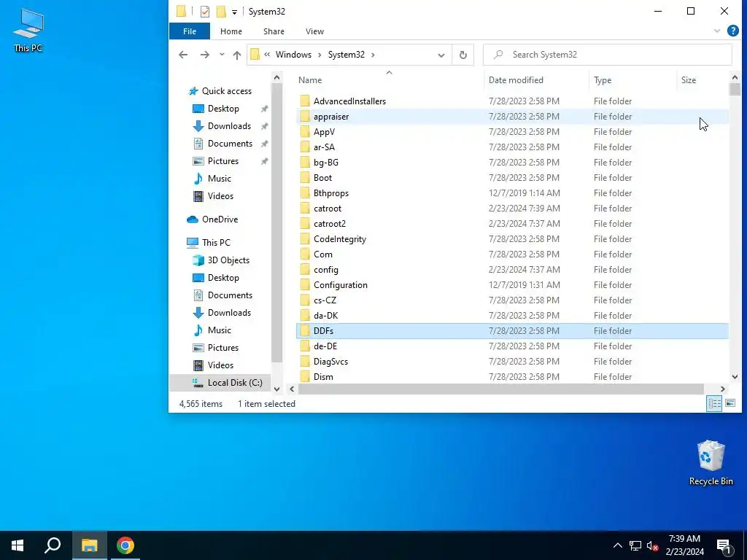
Task: Open pinned Pictures under Quick access
Action: [223, 161]
